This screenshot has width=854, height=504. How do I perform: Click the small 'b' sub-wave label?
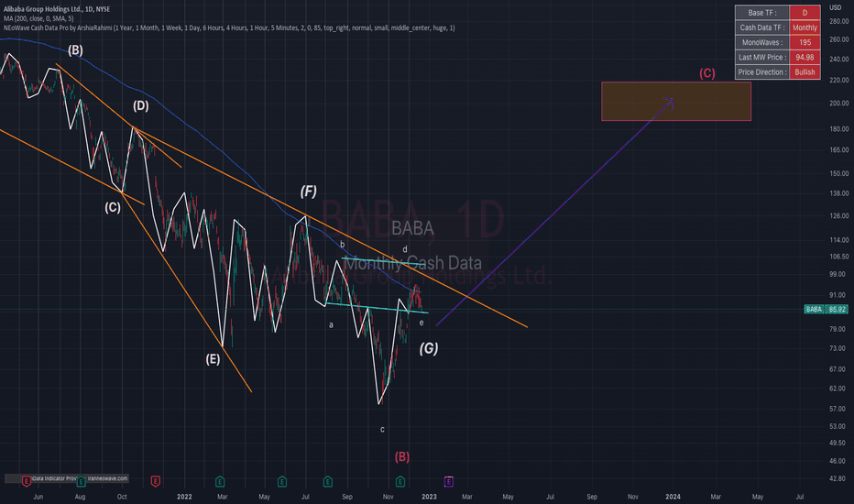click(x=342, y=245)
